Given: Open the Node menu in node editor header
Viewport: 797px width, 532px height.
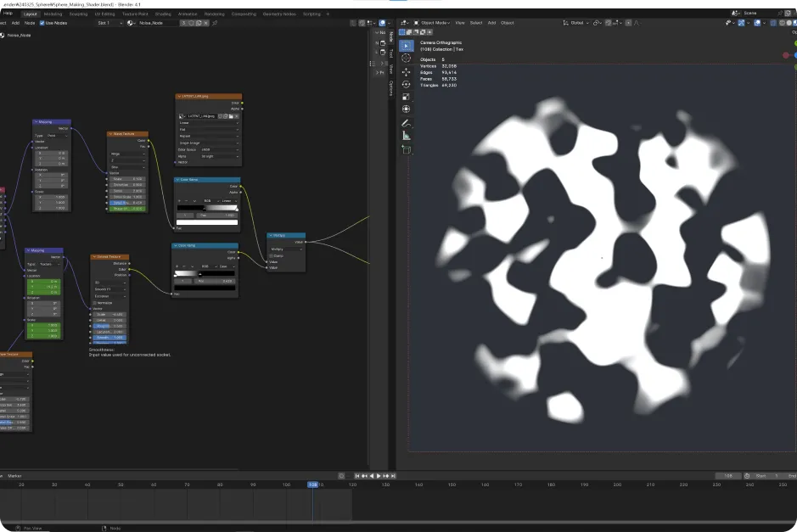Looking at the screenshot, I should click(30, 23).
